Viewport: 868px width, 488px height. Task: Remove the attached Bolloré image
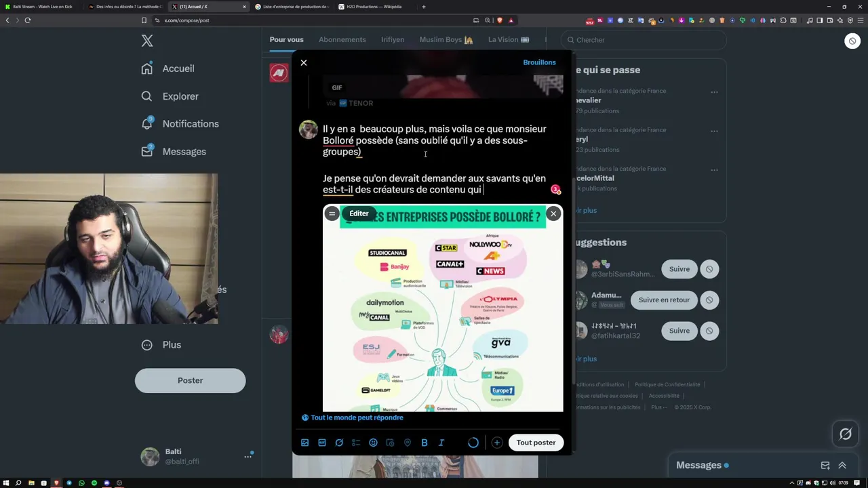coord(553,213)
